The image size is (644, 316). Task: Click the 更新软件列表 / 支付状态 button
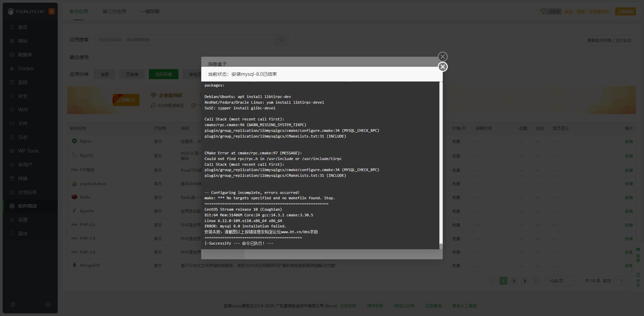click(x=609, y=40)
